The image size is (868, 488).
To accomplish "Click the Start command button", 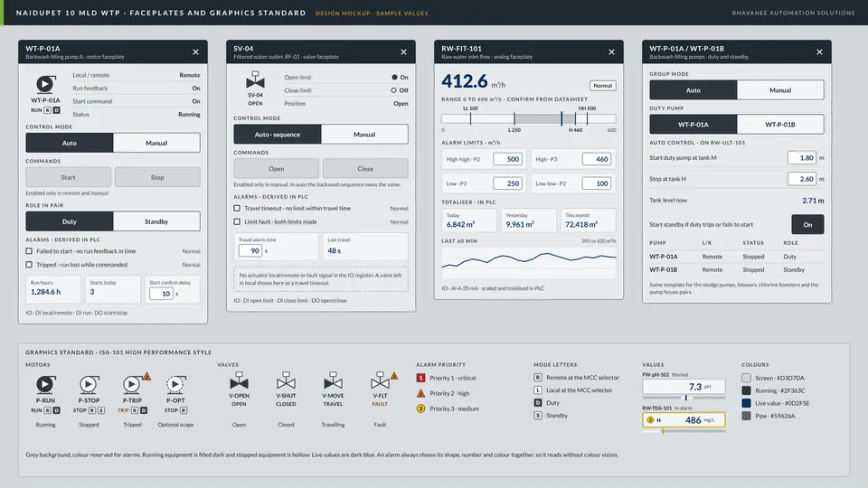I will (x=68, y=178).
